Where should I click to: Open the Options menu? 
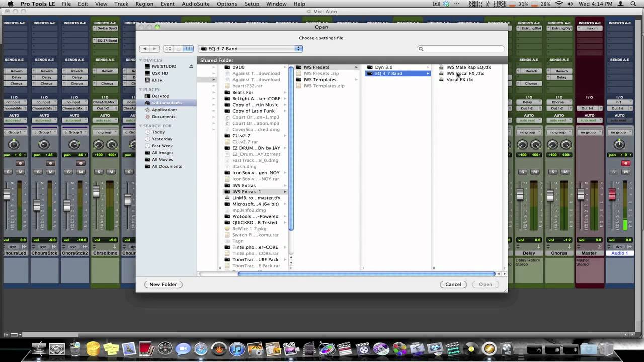coord(227,4)
